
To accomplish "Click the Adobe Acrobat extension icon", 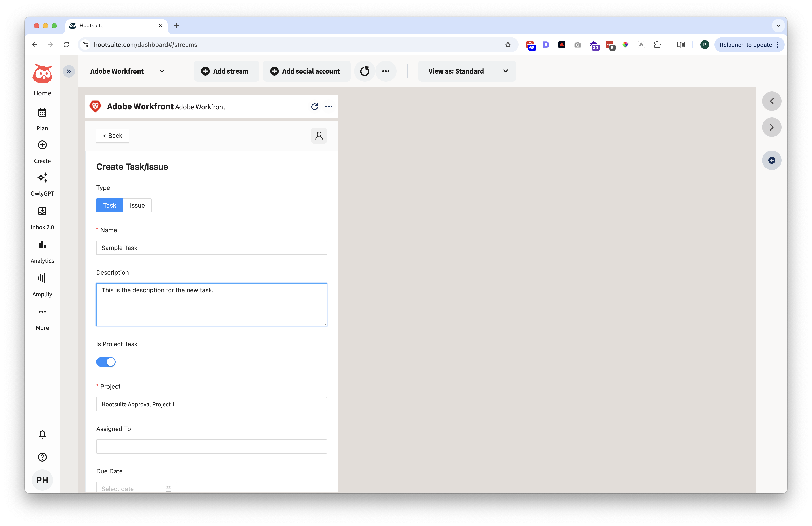I will [562, 45].
